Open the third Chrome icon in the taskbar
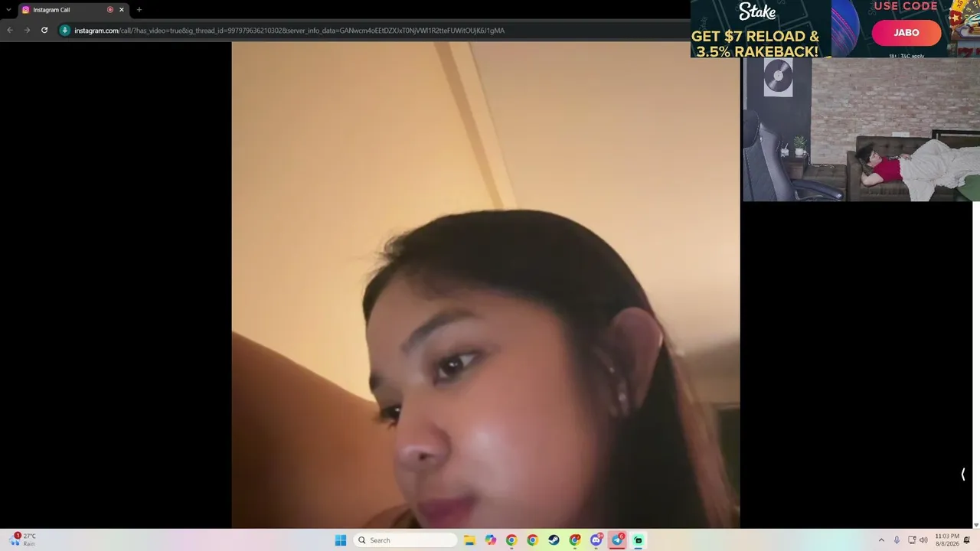The height and width of the screenshot is (551, 980). (575, 540)
